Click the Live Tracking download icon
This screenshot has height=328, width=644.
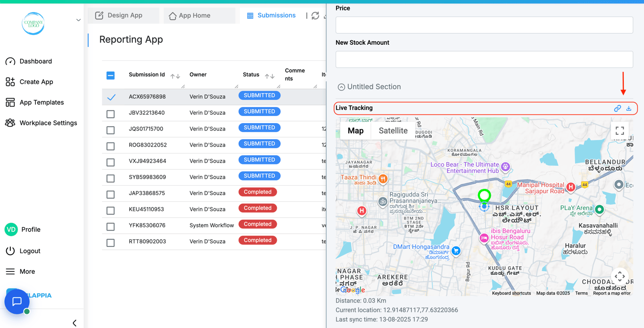point(628,108)
